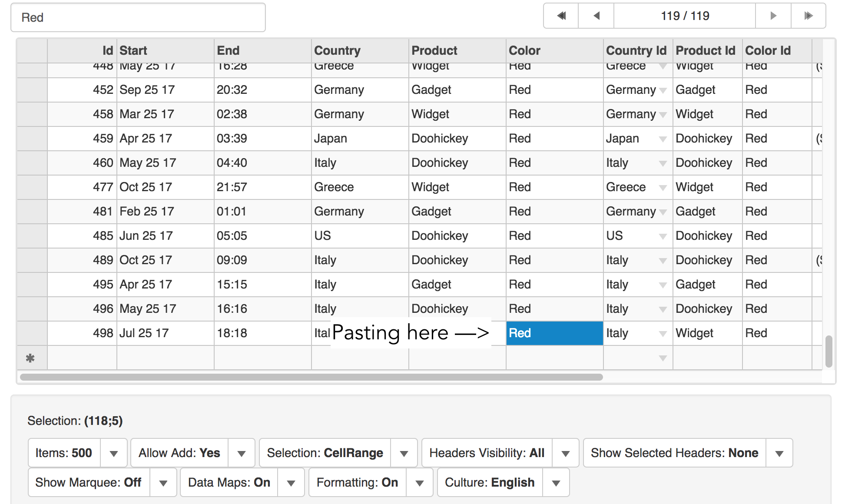The width and height of the screenshot is (855, 504).
Task: Go to the previous page
Action: pos(596,16)
